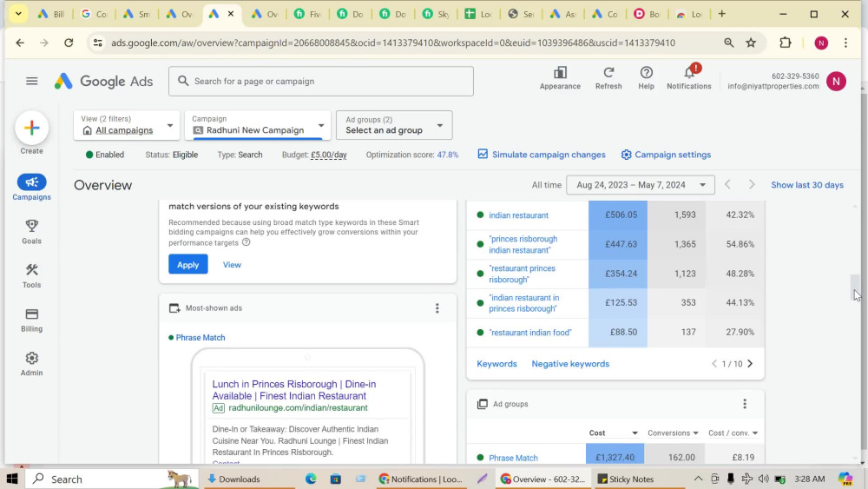Click Show last 30 days

pyautogui.click(x=807, y=185)
